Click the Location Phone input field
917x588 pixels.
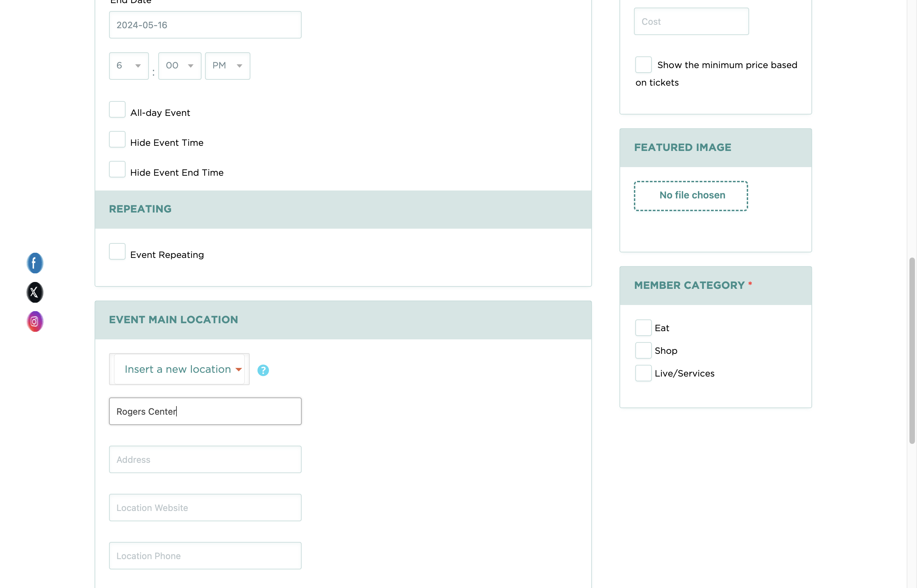coord(205,556)
